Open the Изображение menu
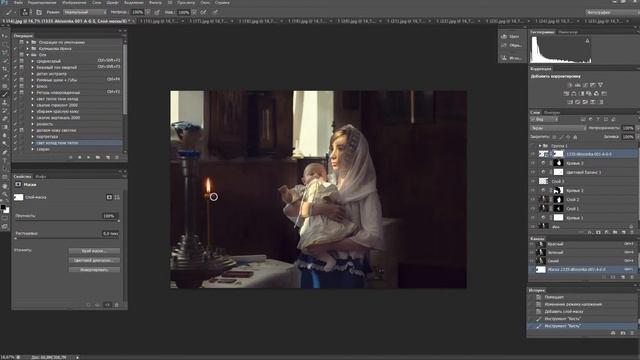 click(74, 2)
